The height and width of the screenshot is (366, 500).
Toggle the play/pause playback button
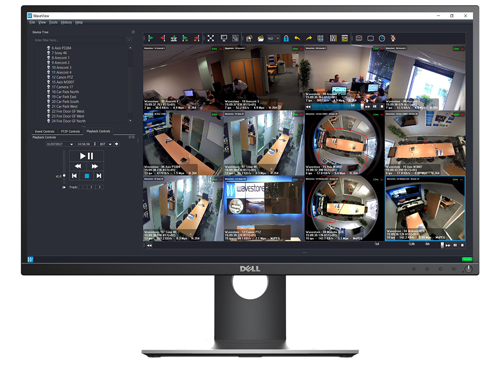click(x=86, y=156)
